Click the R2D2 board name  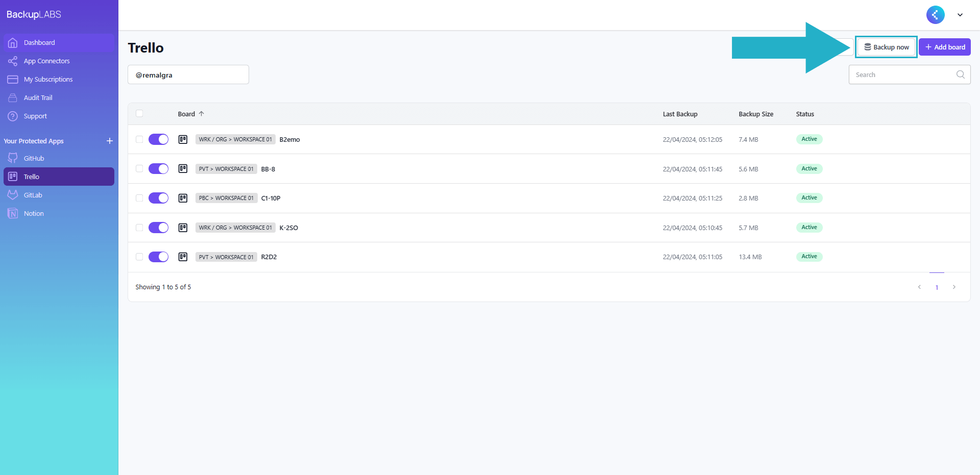click(x=269, y=257)
